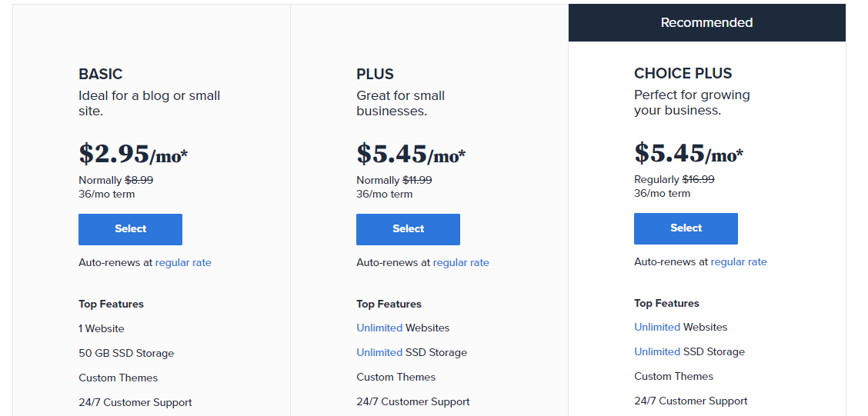Open regular rate link in BASIC column
868x416 pixels.
click(x=183, y=263)
